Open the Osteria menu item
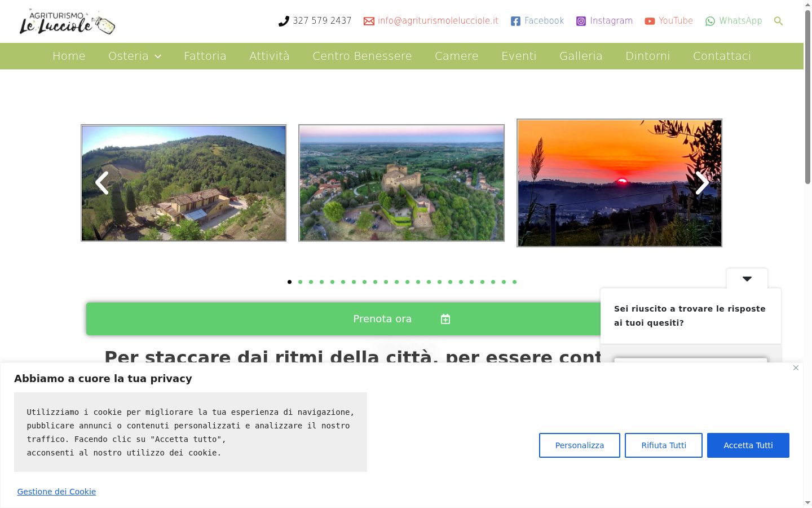Image resolution: width=812 pixels, height=508 pixels. [x=129, y=56]
